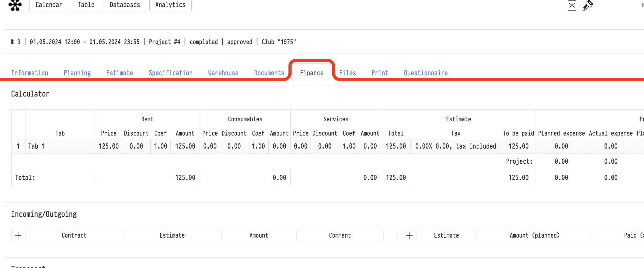Viewport: 644px width, 268px height.
Task: Go to the Print tab
Action: [x=380, y=73]
